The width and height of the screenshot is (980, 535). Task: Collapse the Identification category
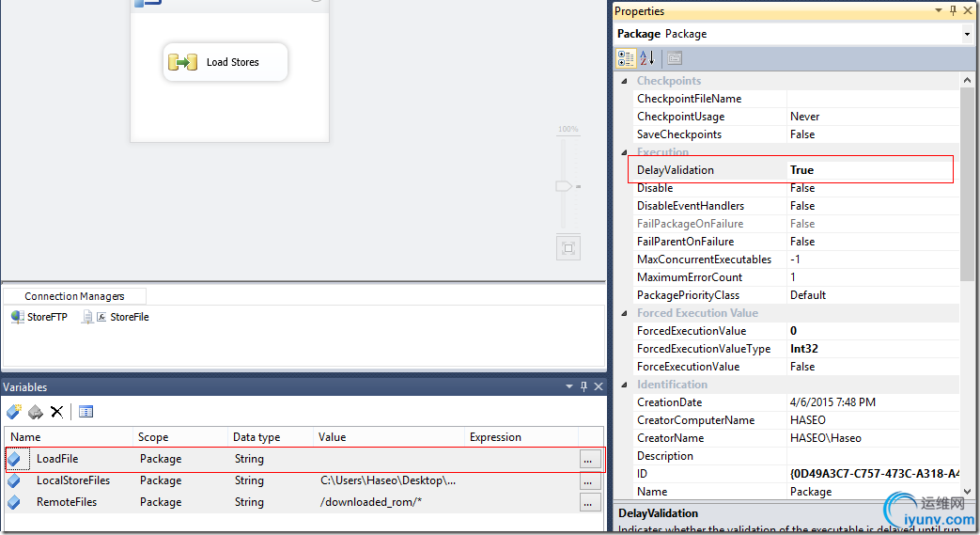pyautogui.click(x=624, y=385)
